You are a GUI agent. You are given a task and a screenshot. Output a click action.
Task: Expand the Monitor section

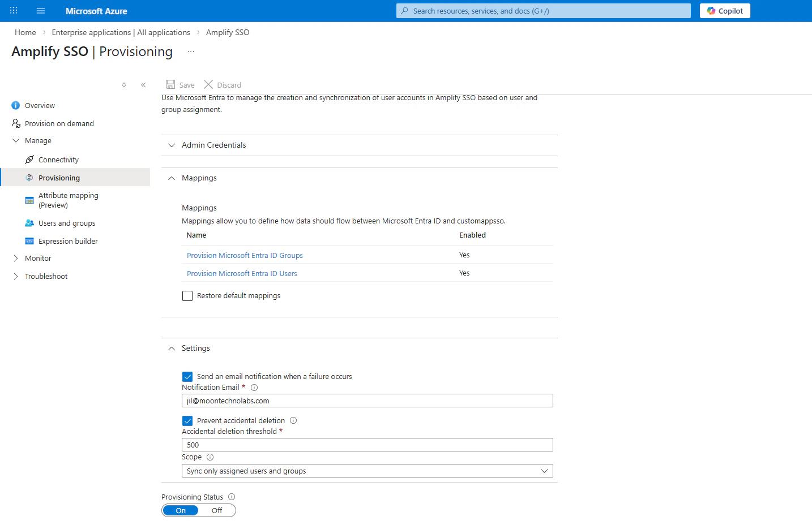click(38, 258)
